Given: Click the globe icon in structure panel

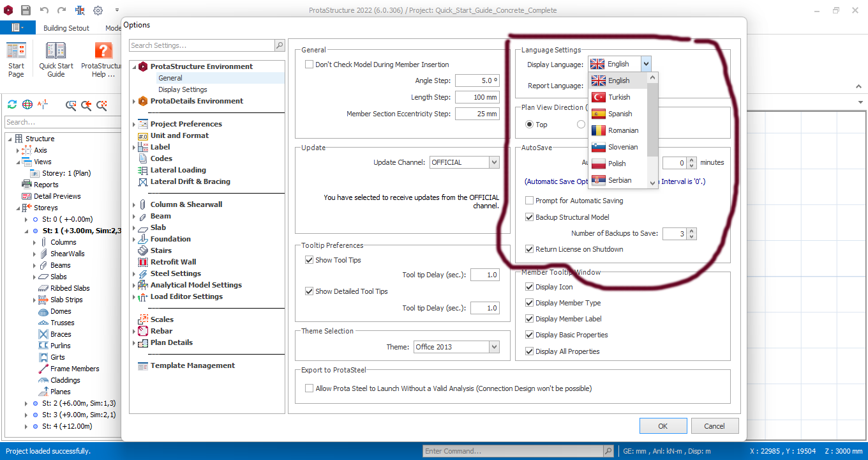Looking at the screenshot, I should tap(27, 105).
